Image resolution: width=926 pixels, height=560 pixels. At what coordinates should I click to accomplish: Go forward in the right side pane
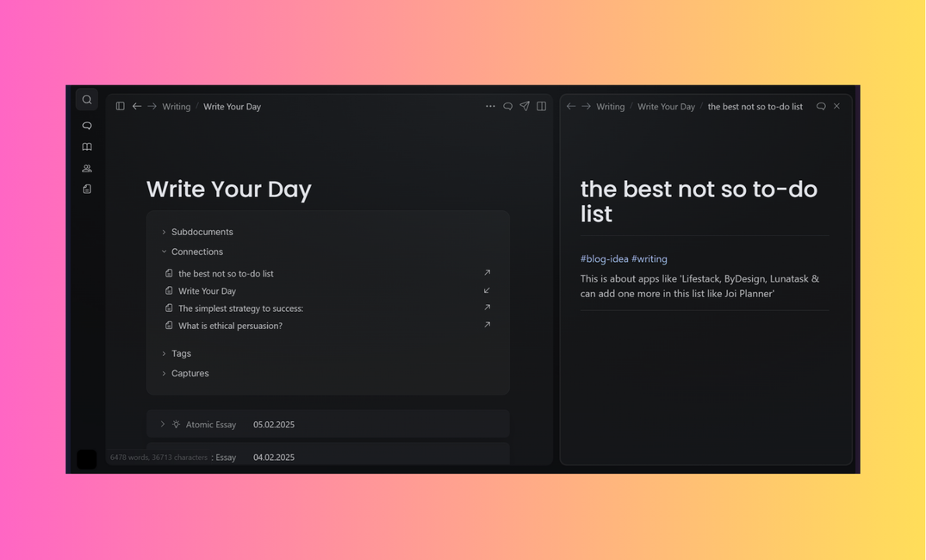click(587, 106)
